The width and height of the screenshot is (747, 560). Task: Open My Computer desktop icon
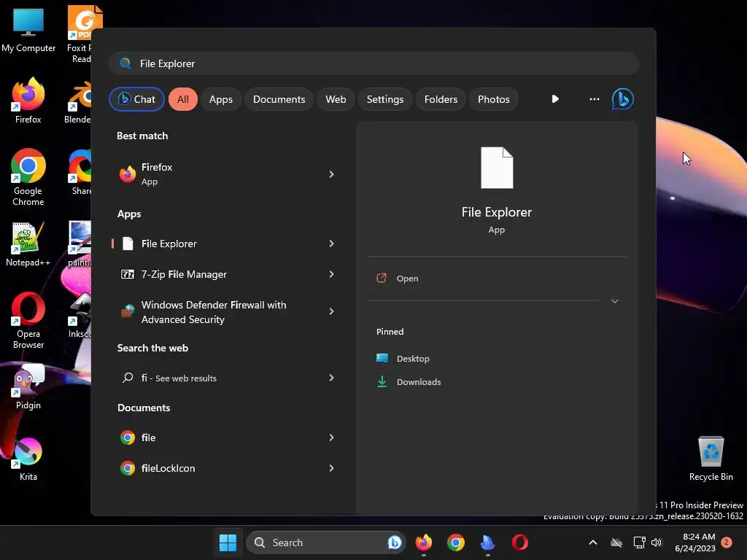click(28, 29)
